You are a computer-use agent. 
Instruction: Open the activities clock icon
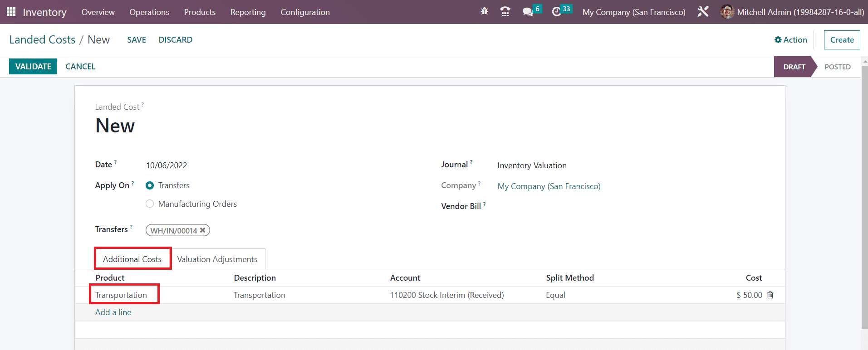557,12
